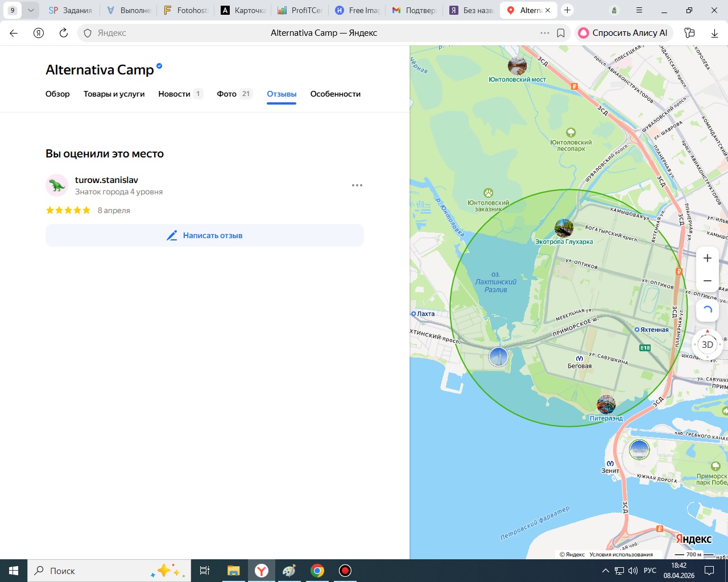Reload the page with refresh icon

(x=64, y=33)
